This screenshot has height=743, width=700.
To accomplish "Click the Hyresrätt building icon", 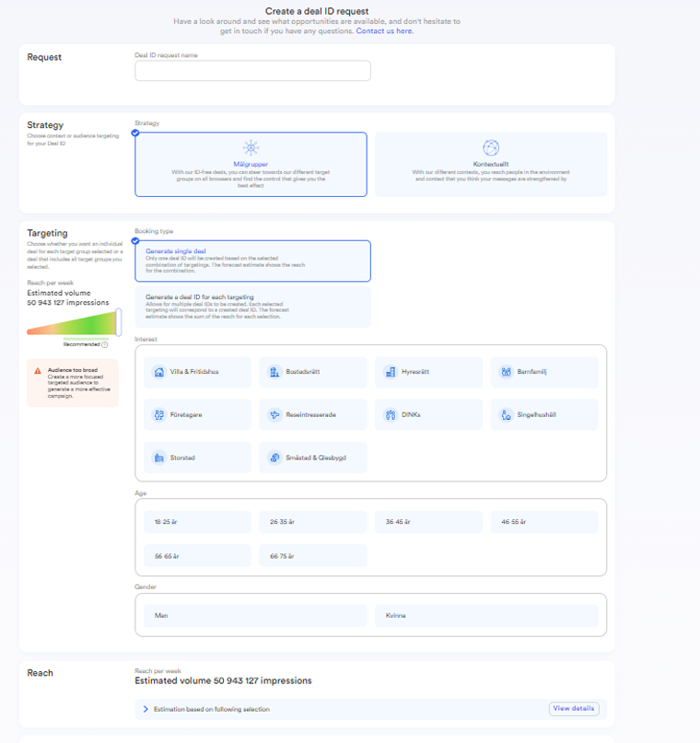I will coord(390,372).
